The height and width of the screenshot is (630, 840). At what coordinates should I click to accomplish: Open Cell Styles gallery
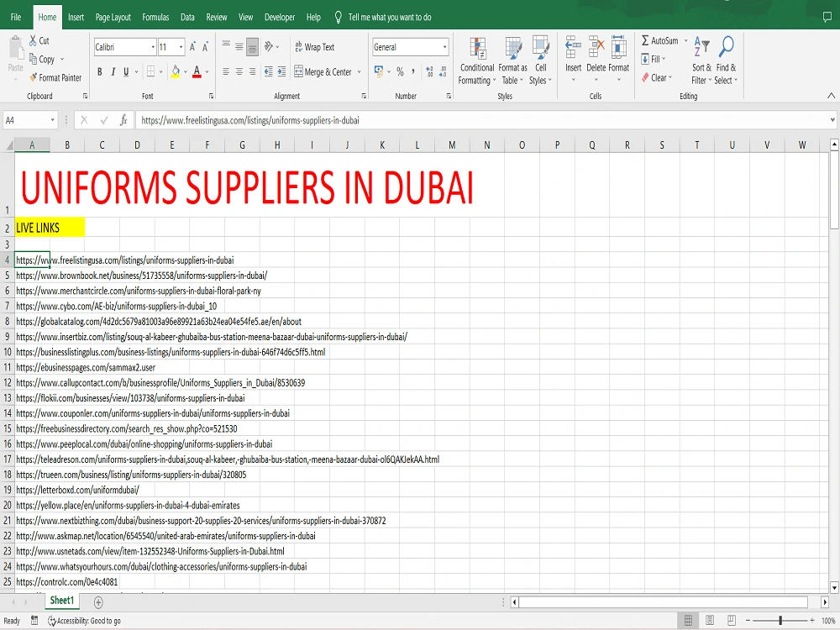[540, 60]
